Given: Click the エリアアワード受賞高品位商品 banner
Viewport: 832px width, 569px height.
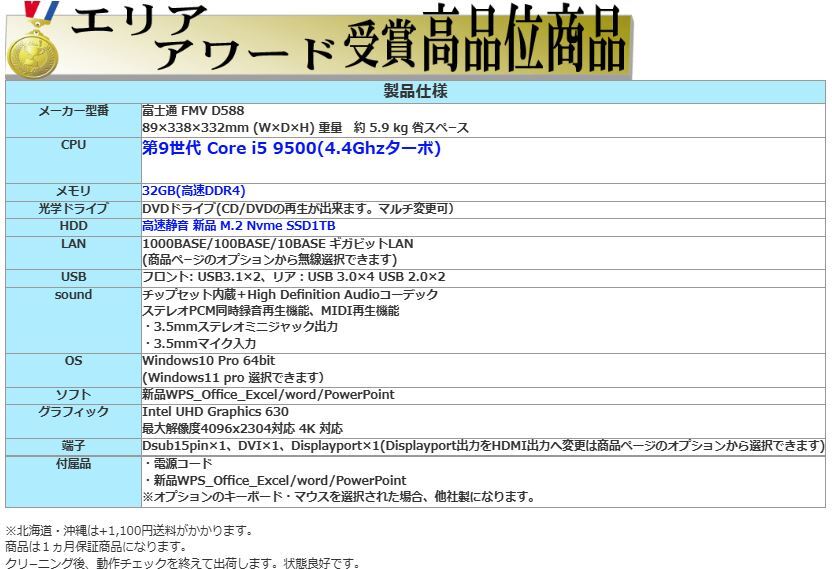Looking at the screenshot, I should tap(319, 40).
